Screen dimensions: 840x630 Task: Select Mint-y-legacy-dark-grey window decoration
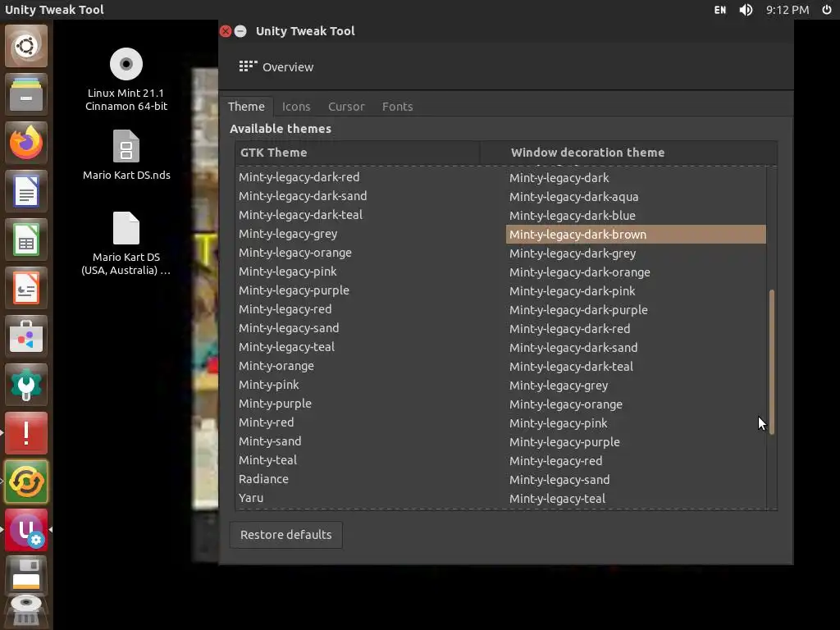(636, 253)
